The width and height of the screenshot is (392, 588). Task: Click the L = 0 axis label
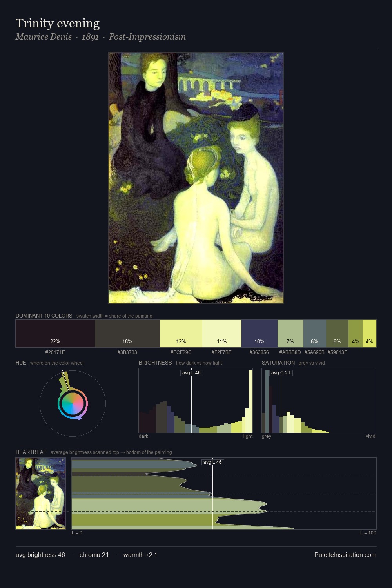(x=77, y=533)
